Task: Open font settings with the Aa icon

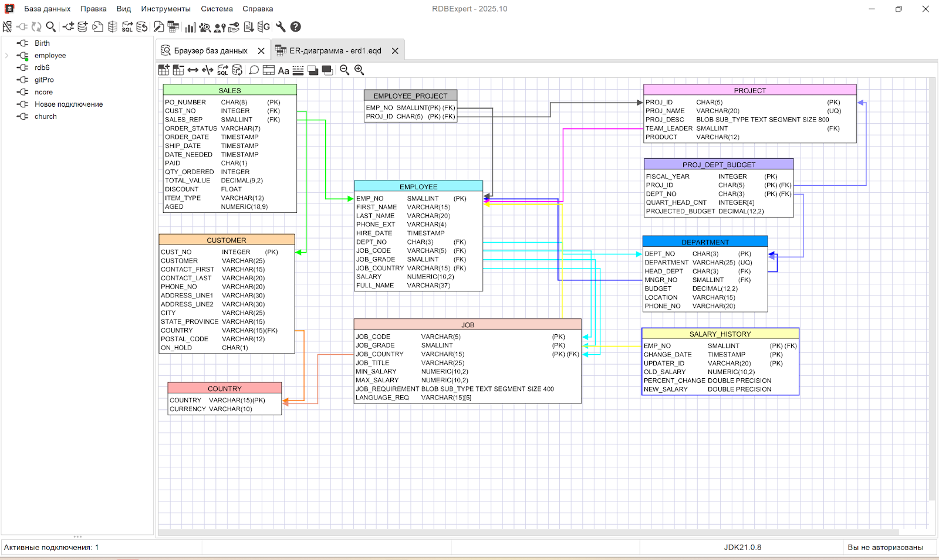Action: (283, 71)
